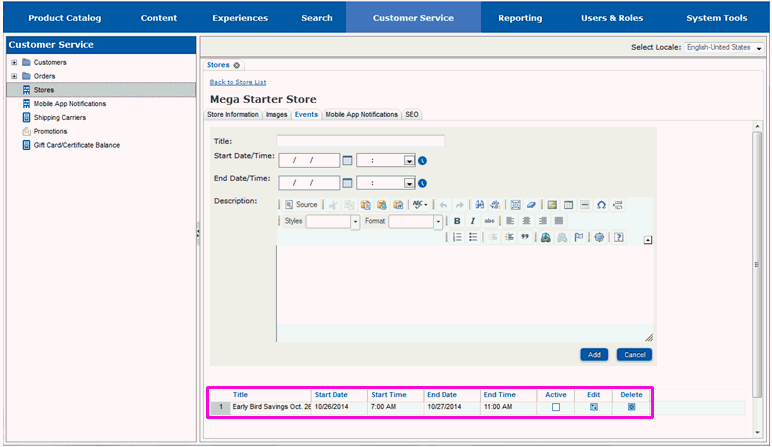
Task: Click the Italic formatting icon
Action: click(x=472, y=221)
